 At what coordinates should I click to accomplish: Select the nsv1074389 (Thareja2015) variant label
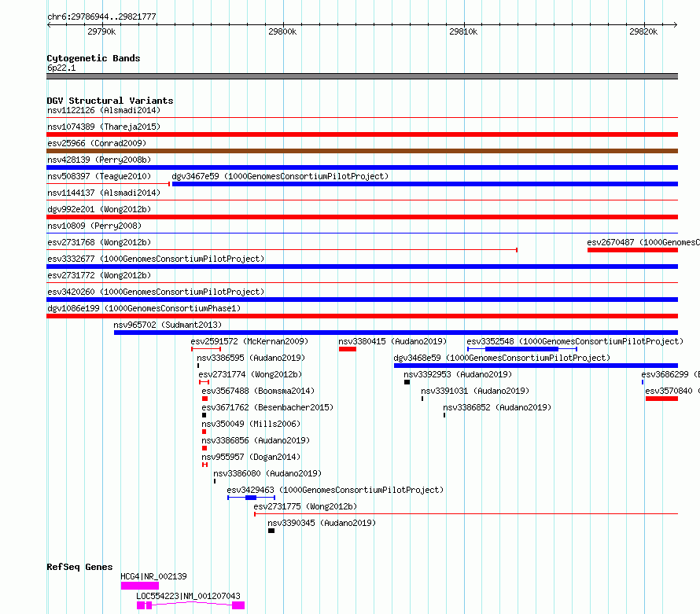104,127
